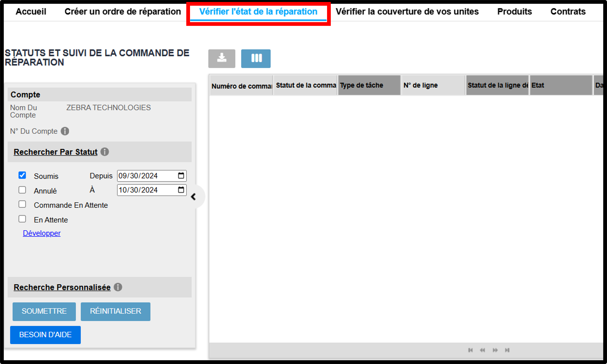Expand the Recherche Personnalisée section
607x364 pixels.
tap(62, 287)
